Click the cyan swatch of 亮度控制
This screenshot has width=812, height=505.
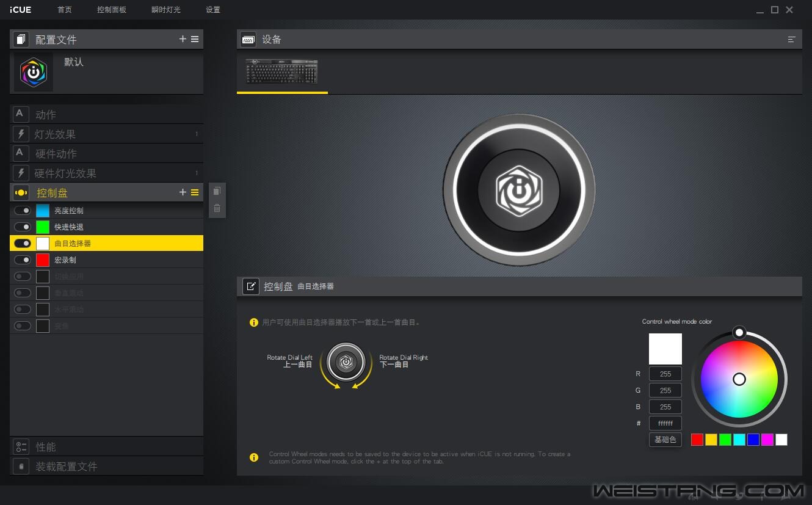tap(43, 210)
